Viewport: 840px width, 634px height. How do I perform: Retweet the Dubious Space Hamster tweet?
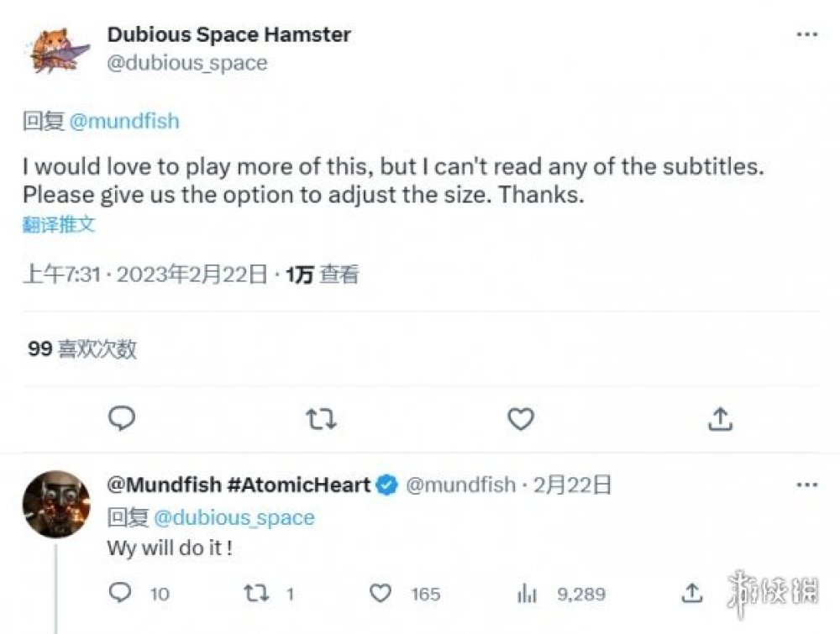321,419
